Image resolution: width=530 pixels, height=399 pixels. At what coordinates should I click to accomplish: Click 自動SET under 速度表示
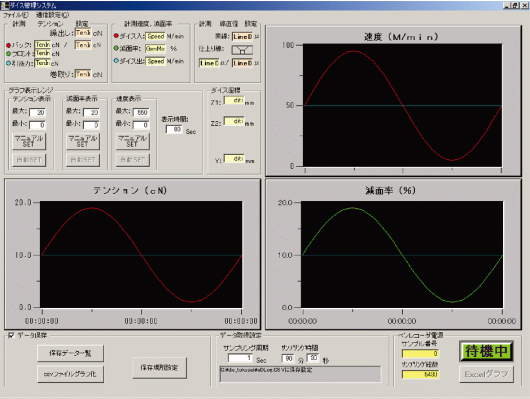132,160
